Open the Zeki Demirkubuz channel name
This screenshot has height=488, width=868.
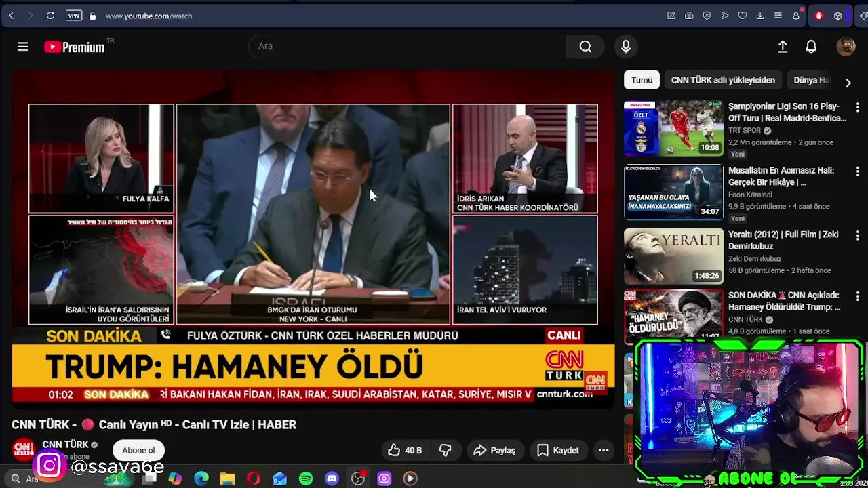point(755,259)
